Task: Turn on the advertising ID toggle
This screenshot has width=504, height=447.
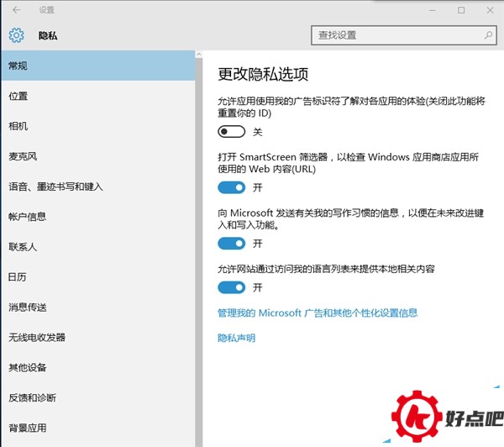Action: point(232,132)
